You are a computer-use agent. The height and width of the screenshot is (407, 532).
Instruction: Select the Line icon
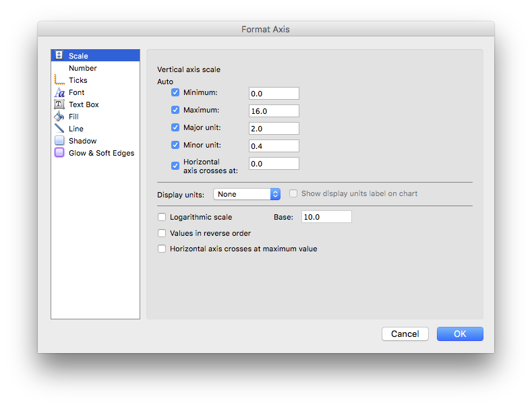point(59,129)
